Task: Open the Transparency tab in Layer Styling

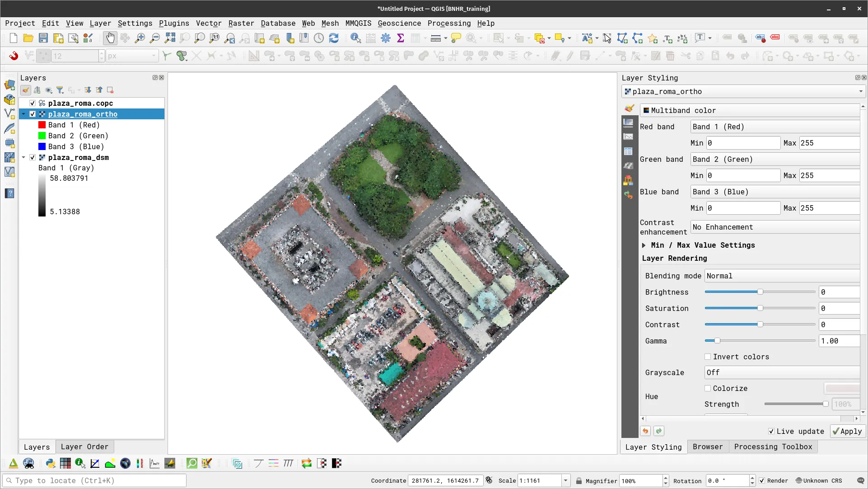Action: [628, 122]
